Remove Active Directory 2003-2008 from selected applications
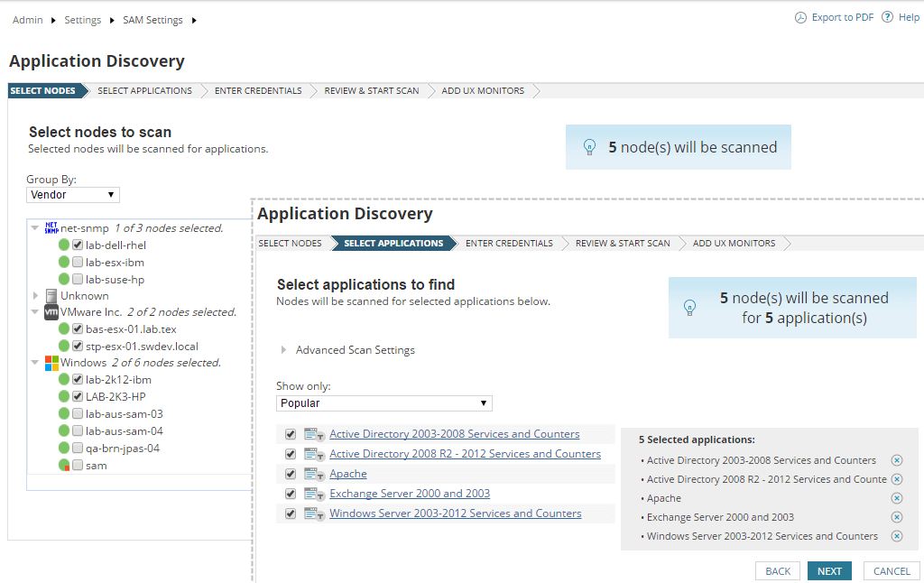This screenshot has height=583, width=924. 896,460
